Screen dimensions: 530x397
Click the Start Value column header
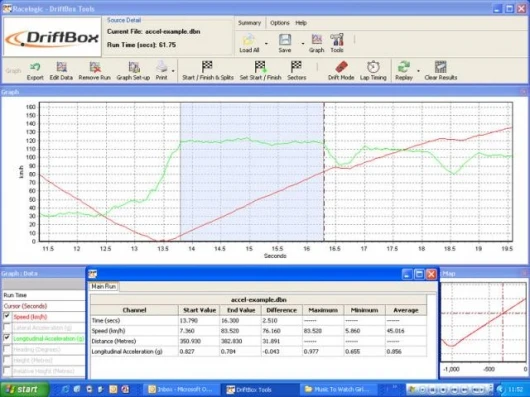point(199,310)
